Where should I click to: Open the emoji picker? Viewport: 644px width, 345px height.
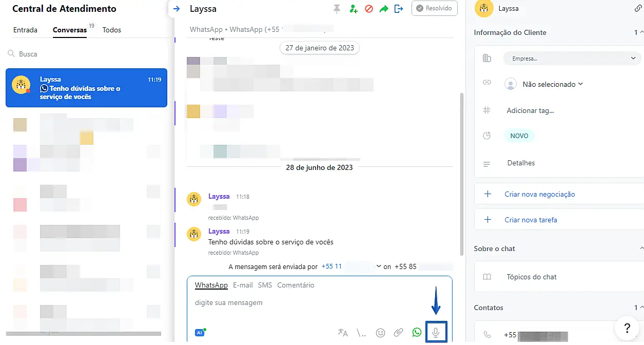(x=380, y=333)
